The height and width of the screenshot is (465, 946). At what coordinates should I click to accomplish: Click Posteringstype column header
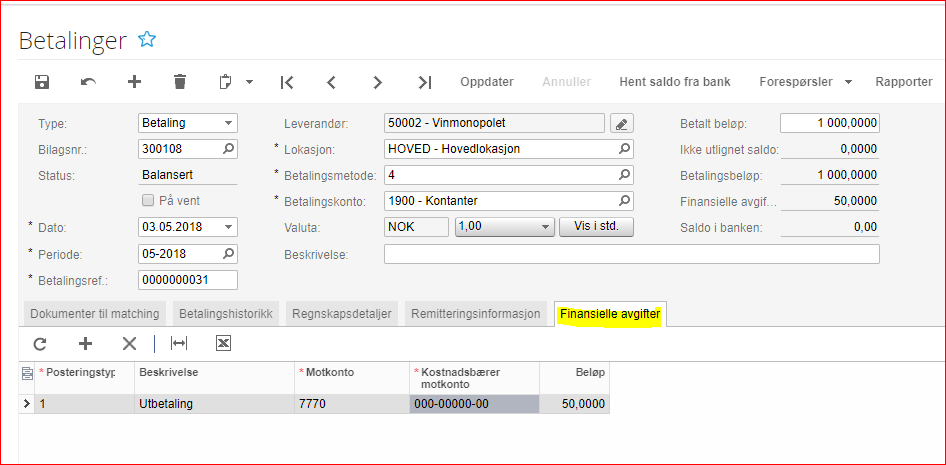pyautogui.click(x=84, y=378)
